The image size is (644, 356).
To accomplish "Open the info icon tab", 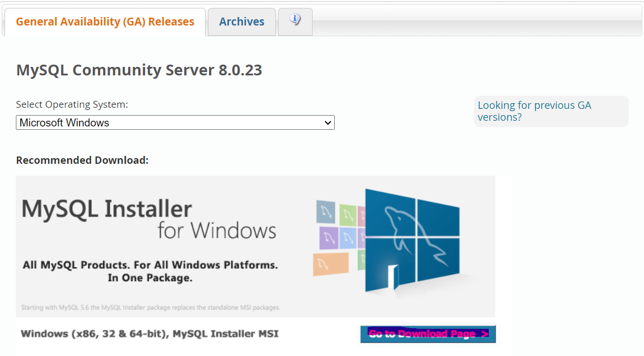I will coord(295,21).
